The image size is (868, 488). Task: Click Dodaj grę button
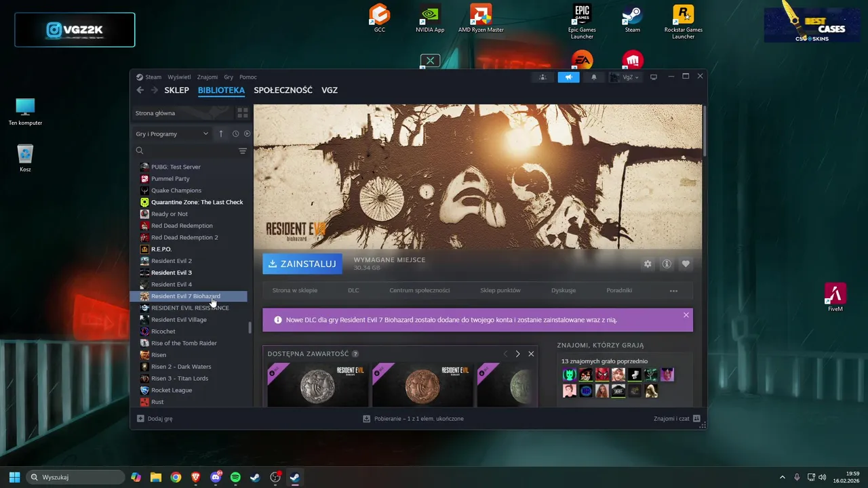tap(155, 419)
